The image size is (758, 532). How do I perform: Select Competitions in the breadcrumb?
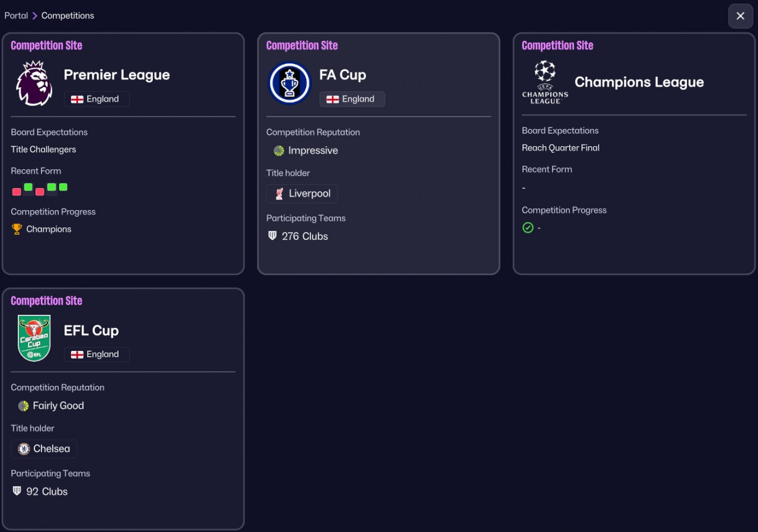pyautogui.click(x=68, y=15)
